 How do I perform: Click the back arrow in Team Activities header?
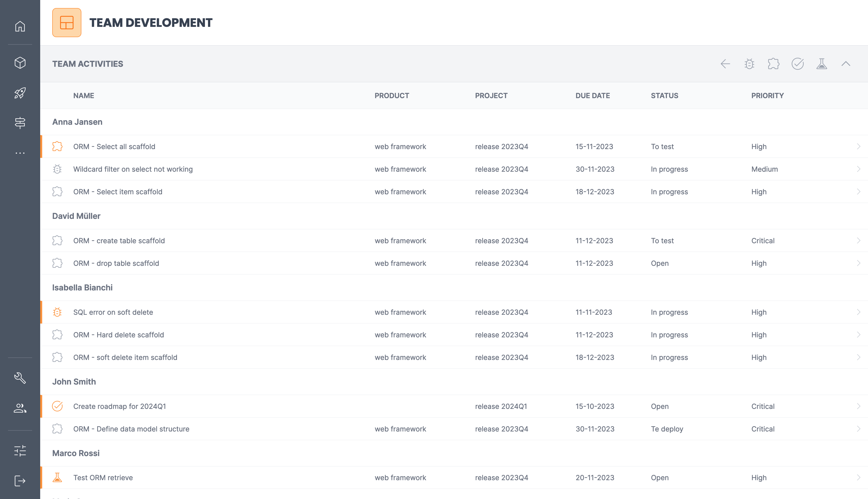[725, 64]
